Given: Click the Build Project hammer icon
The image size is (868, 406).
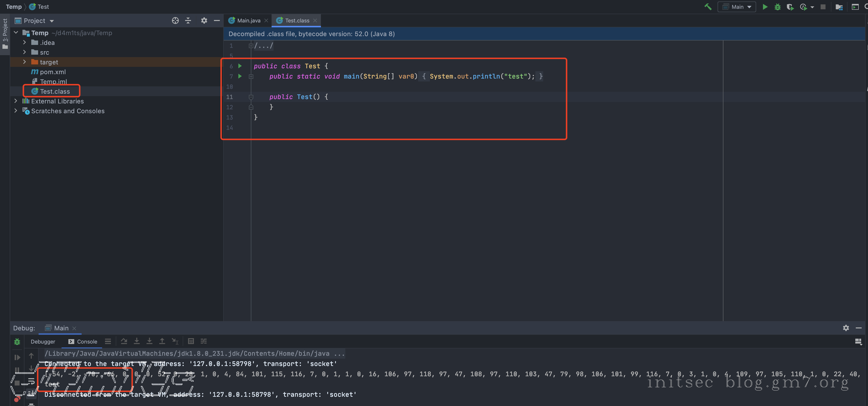Looking at the screenshot, I should coord(708,7).
